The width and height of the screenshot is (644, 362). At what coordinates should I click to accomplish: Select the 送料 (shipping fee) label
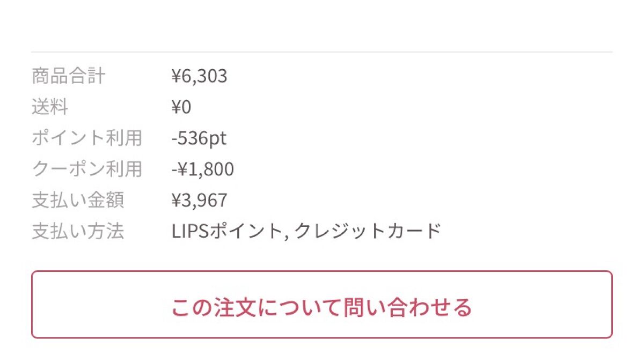pos(49,107)
